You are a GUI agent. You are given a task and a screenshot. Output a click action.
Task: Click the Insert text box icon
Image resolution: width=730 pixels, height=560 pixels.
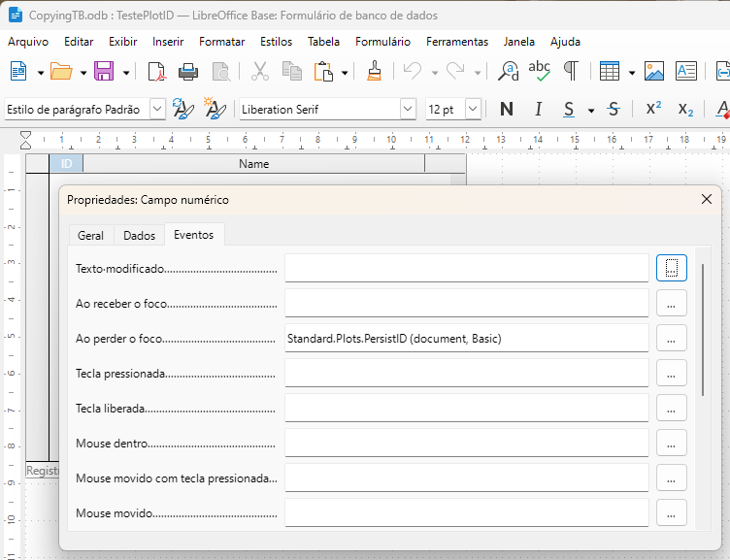point(686,71)
